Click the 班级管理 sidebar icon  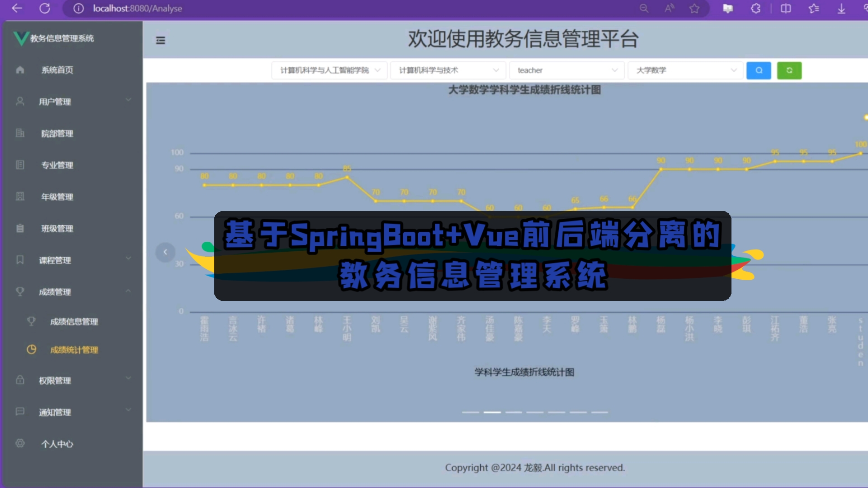[21, 228]
